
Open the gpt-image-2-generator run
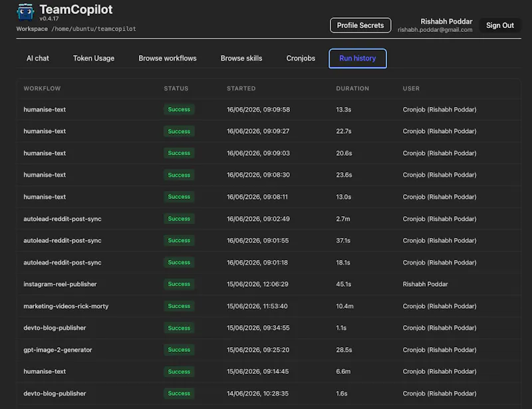(x=269, y=350)
